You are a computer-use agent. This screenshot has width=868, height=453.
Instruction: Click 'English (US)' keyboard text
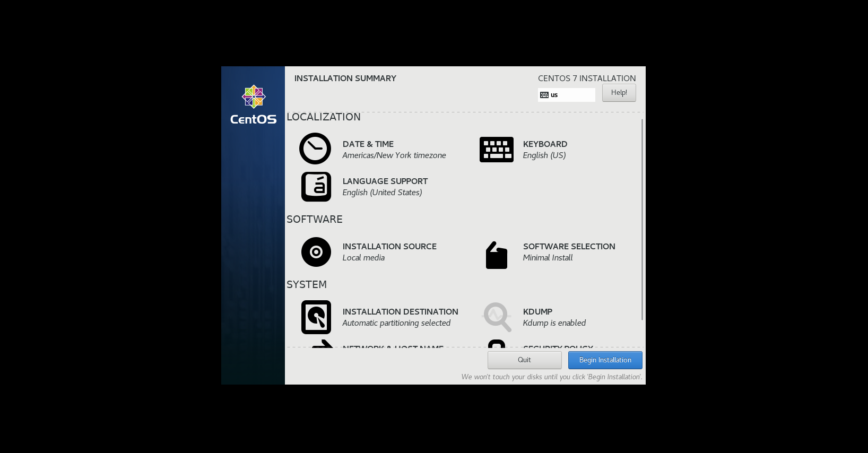(x=544, y=155)
